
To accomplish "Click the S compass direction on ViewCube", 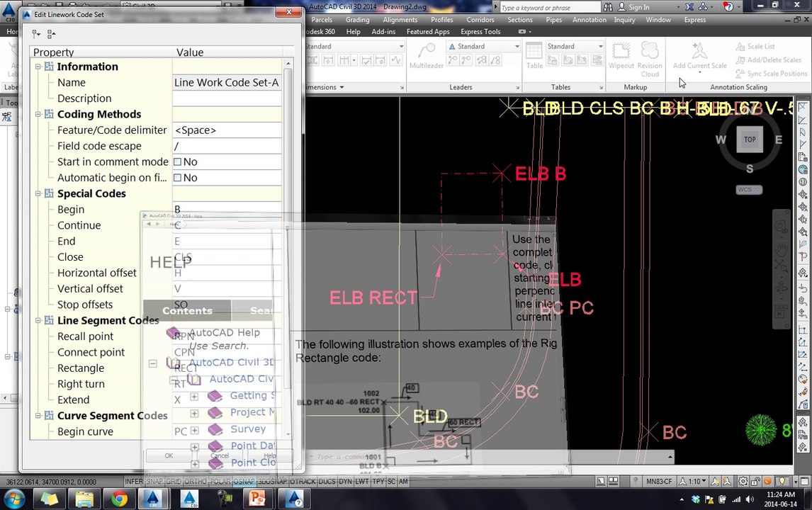I will tap(750, 169).
